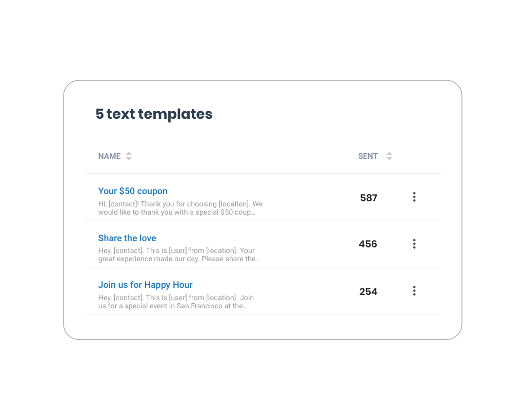Open the Your $50 coupon template

(x=133, y=191)
